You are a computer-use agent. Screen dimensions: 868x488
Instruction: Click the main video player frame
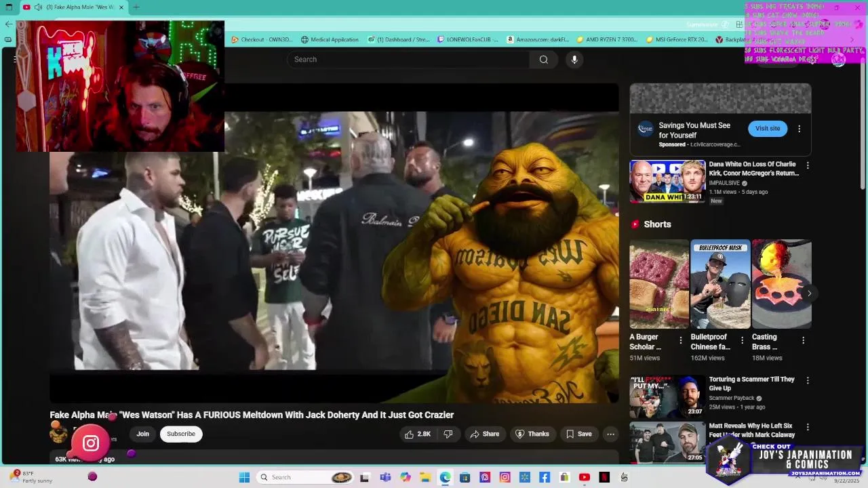click(334, 243)
